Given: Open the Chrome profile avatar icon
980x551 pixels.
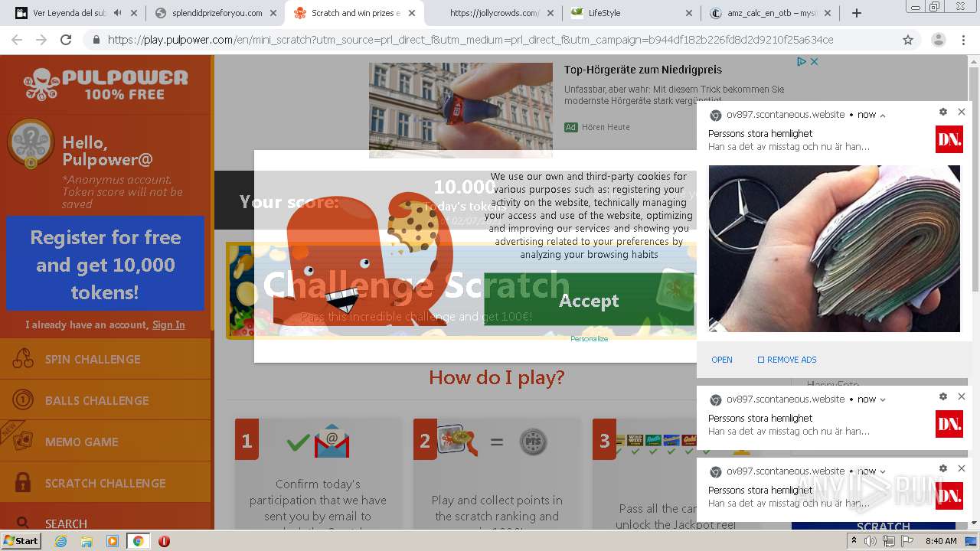Looking at the screenshot, I should (x=938, y=40).
